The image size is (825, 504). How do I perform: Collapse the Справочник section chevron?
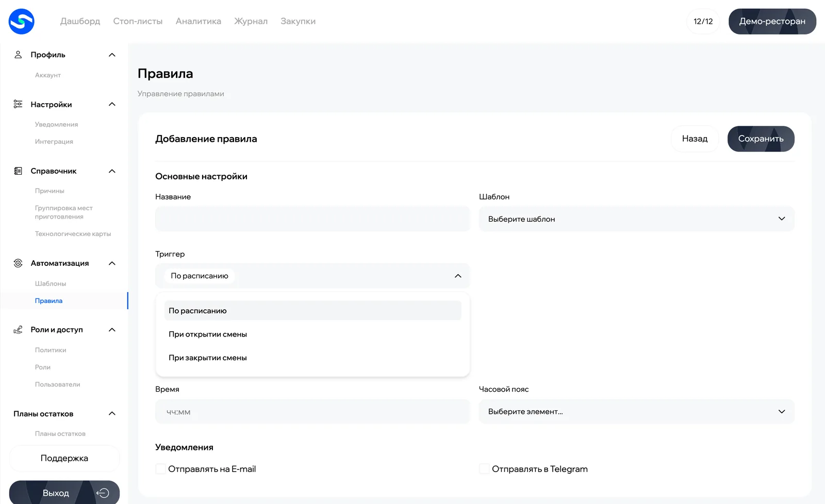pos(112,171)
